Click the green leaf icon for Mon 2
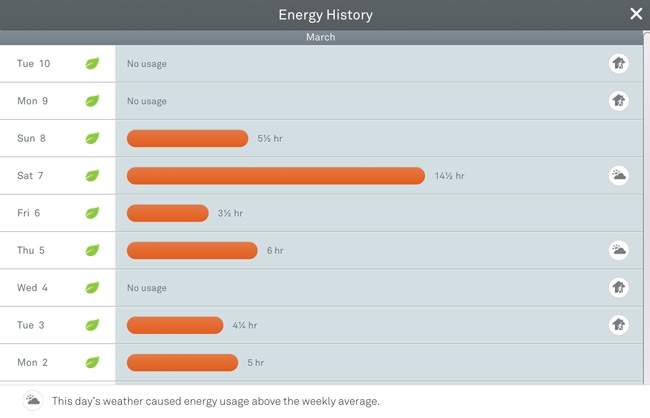Viewport: 650px width, 418px height. click(92, 362)
